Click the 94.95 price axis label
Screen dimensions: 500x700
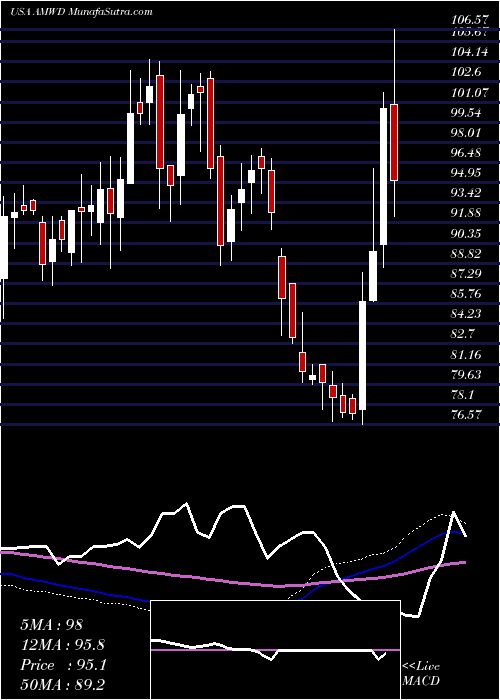pos(466,172)
